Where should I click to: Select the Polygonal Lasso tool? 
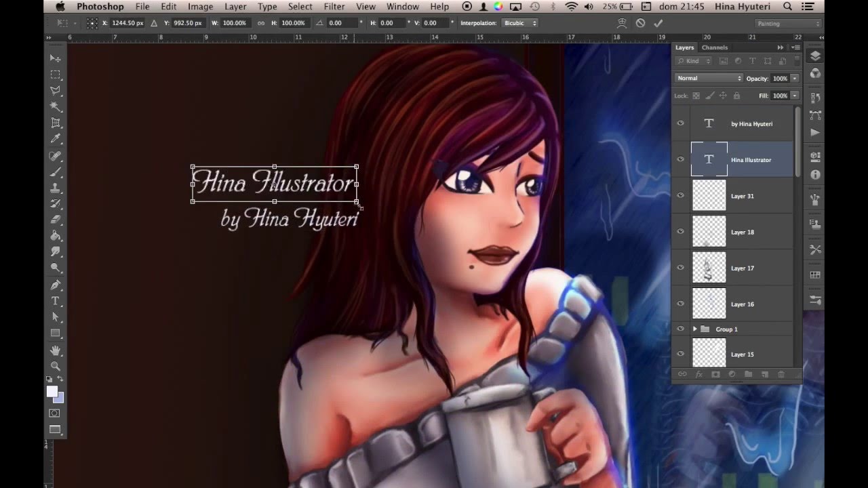pyautogui.click(x=56, y=91)
